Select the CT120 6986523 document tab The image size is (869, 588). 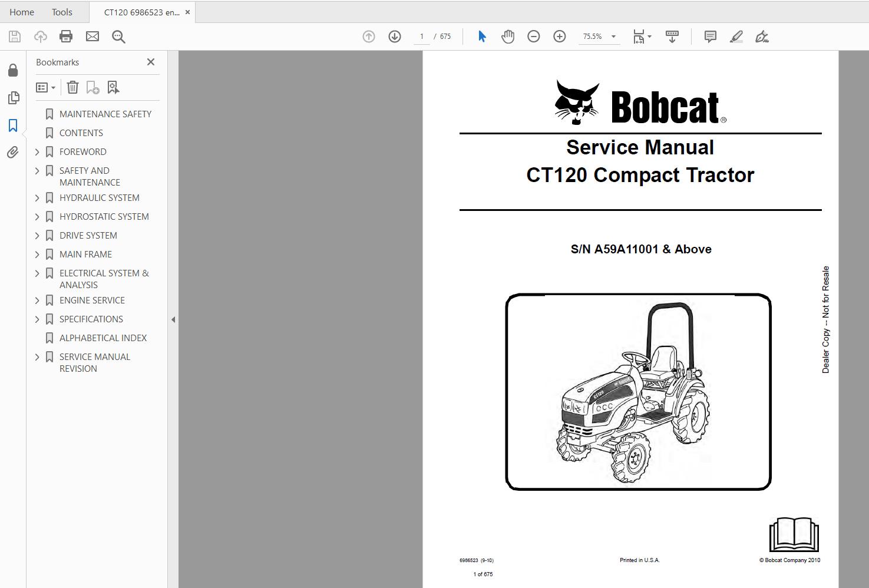[x=141, y=12]
